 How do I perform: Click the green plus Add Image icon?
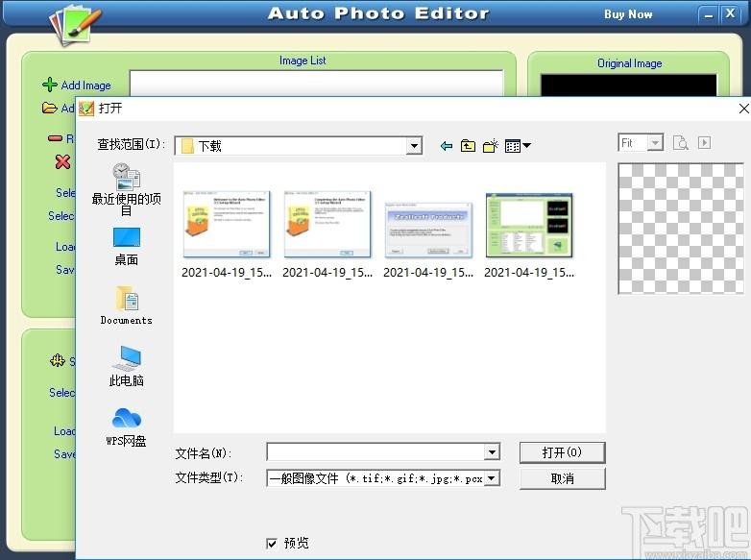pos(49,85)
